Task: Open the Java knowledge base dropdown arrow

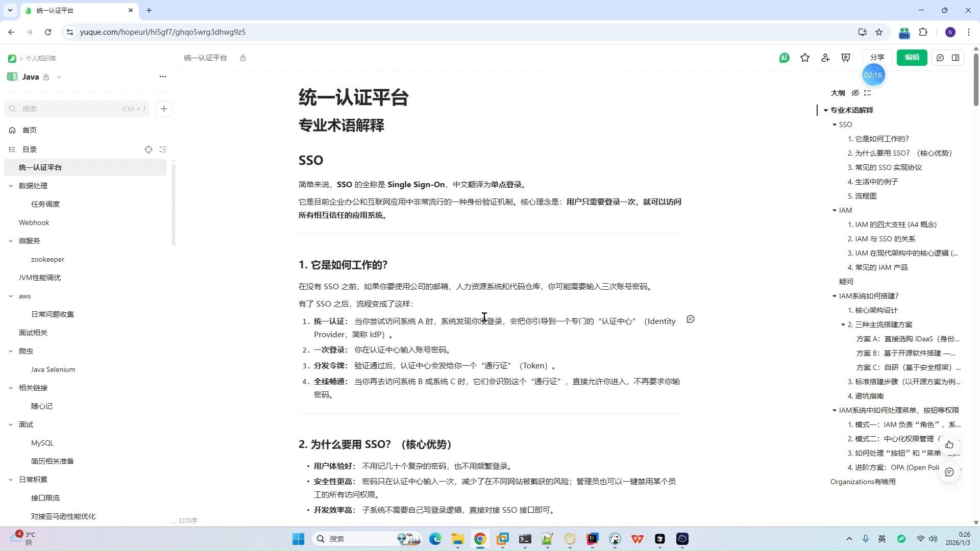Action: click(x=59, y=77)
